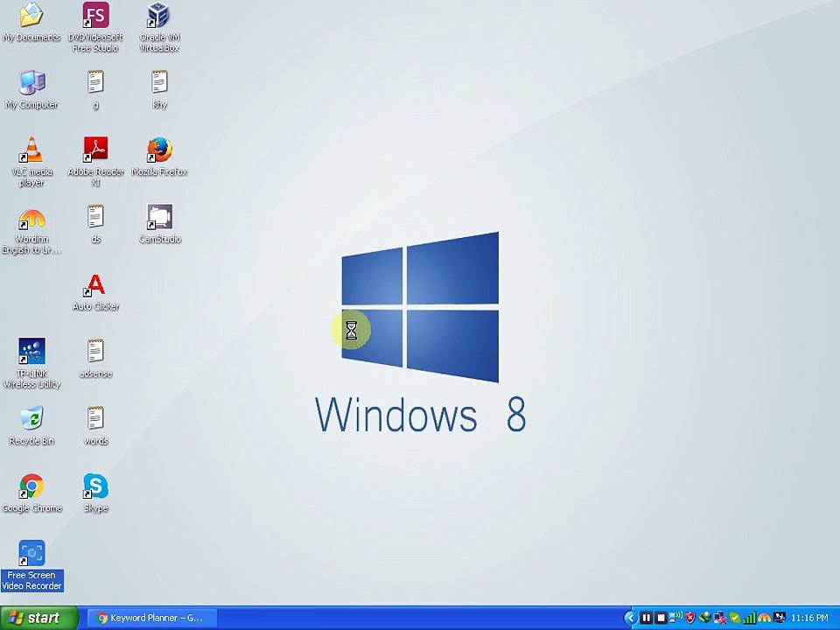Select the text file named words

[x=95, y=426]
